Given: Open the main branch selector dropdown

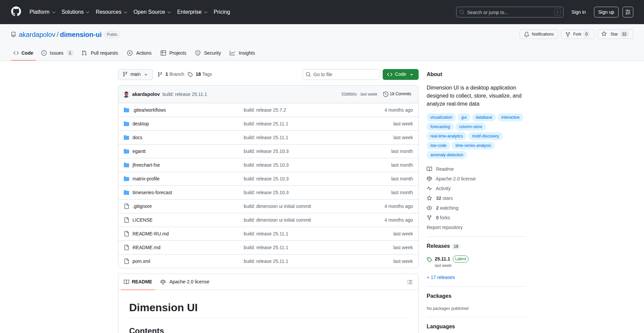Looking at the screenshot, I should coord(135,74).
